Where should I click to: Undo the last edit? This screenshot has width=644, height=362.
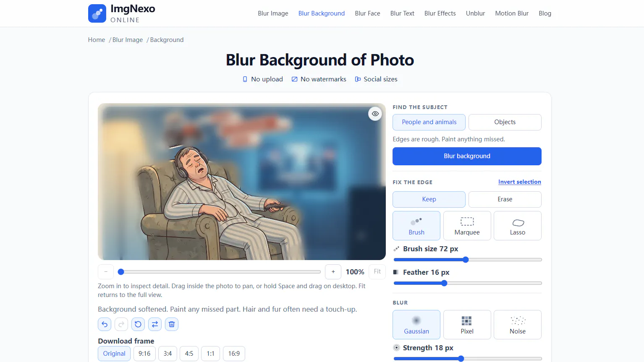pos(105,324)
